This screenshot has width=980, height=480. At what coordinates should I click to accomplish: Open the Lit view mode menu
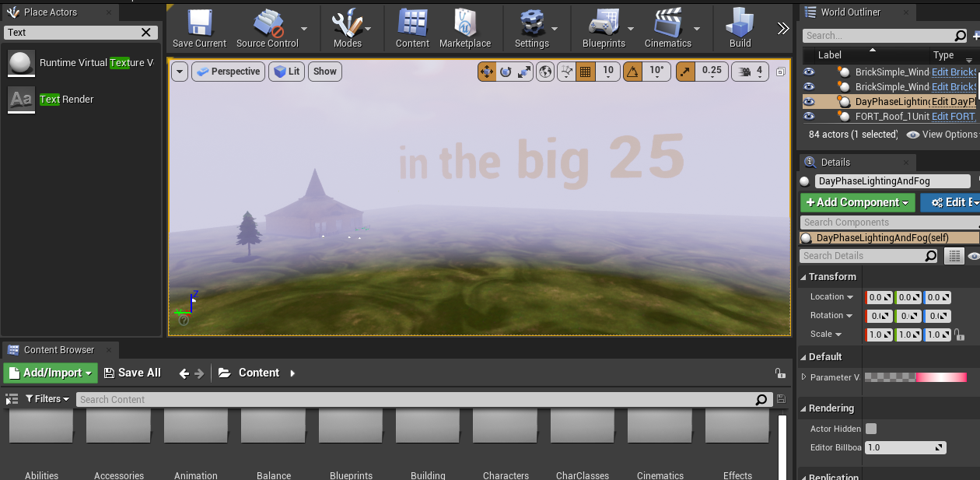click(x=286, y=72)
